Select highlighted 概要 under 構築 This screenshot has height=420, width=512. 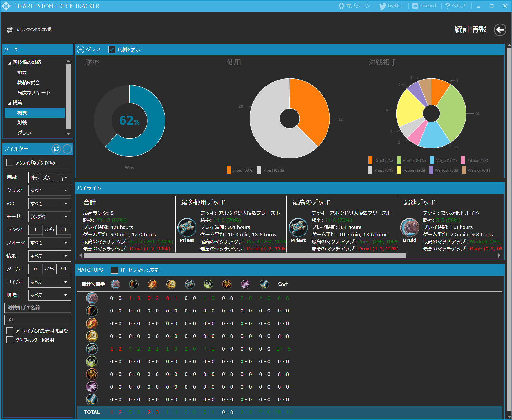tap(35, 113)
